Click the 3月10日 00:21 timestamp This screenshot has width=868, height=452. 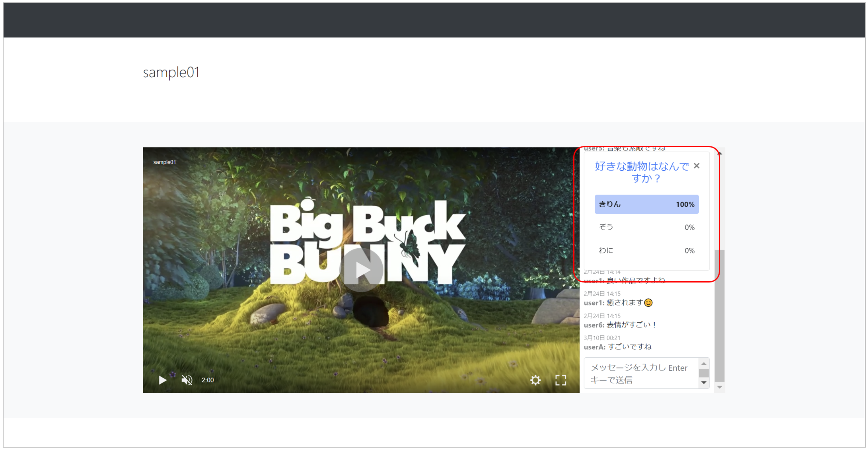602,338
